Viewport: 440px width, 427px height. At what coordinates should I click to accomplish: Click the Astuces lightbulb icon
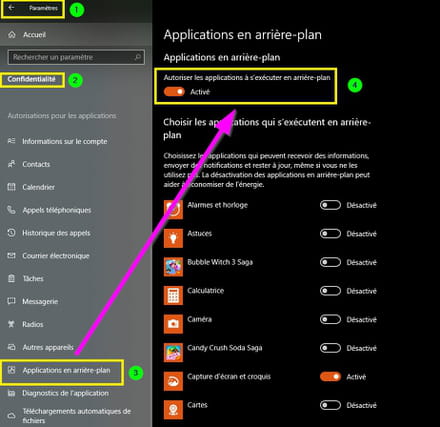tap(173, 238)
